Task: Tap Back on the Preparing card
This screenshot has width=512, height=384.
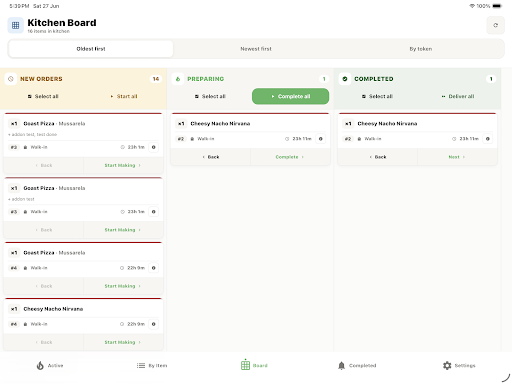Action: pyautogui.click(x=211, y=157)
